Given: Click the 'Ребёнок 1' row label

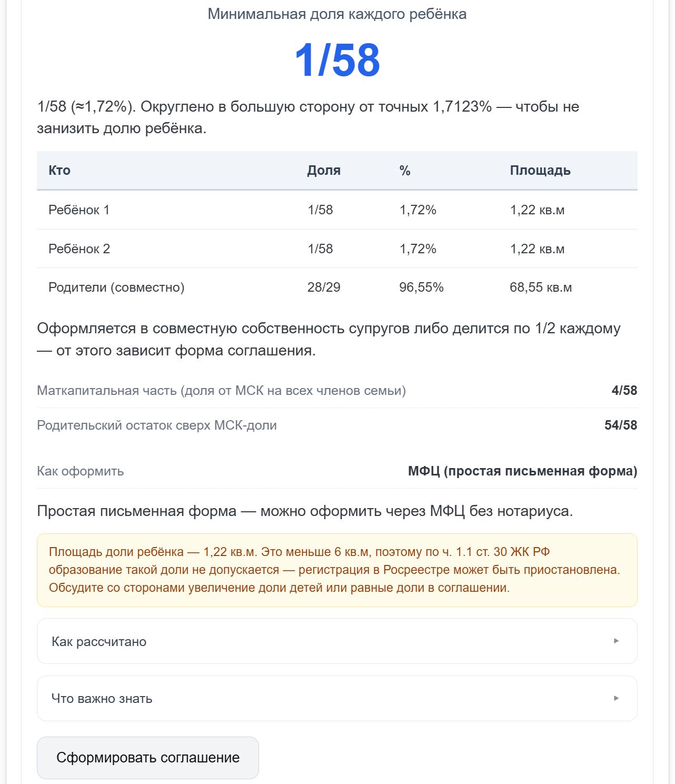Looking at the screenshot, I should (79, 210).
